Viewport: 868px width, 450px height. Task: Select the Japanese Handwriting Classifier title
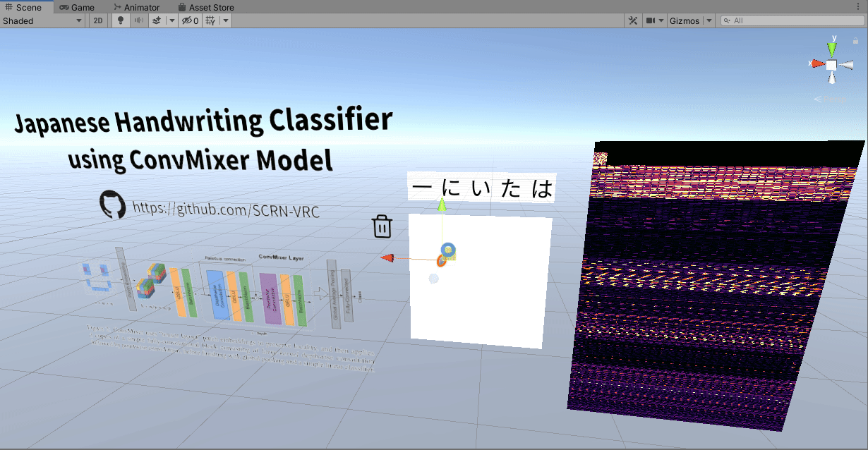[203, 123]
